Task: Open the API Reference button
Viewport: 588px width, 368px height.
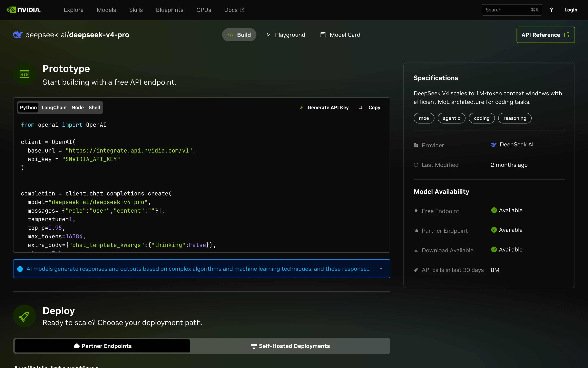Action: 546,35
